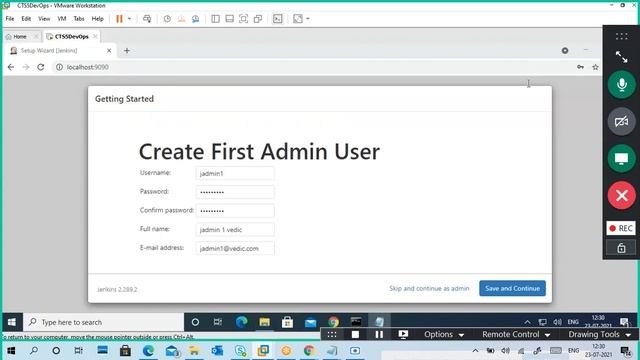Open the command prompt in guest taskbar
Screen dimensions: 640x360
point(356,322)
